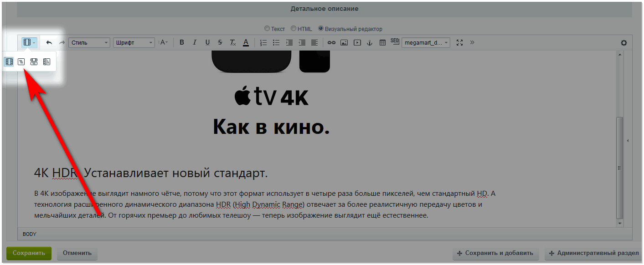Select the horizontal split view mode icon

coord(34,61)
